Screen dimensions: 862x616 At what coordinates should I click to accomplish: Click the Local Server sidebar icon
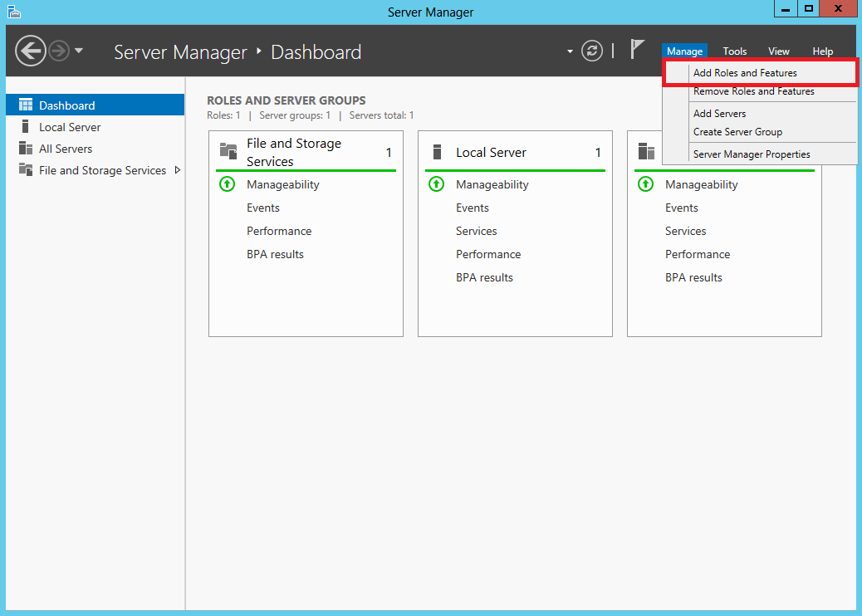click(26, 127)
